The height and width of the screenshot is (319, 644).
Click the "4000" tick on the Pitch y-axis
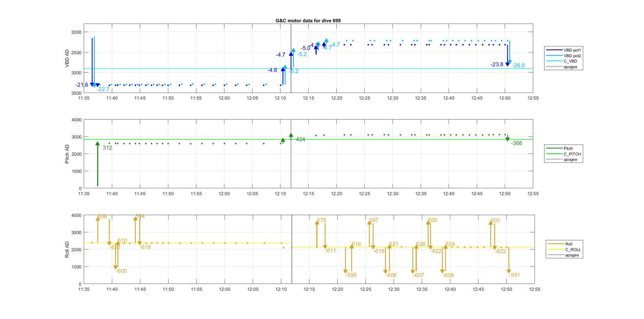tap(76, 120)
